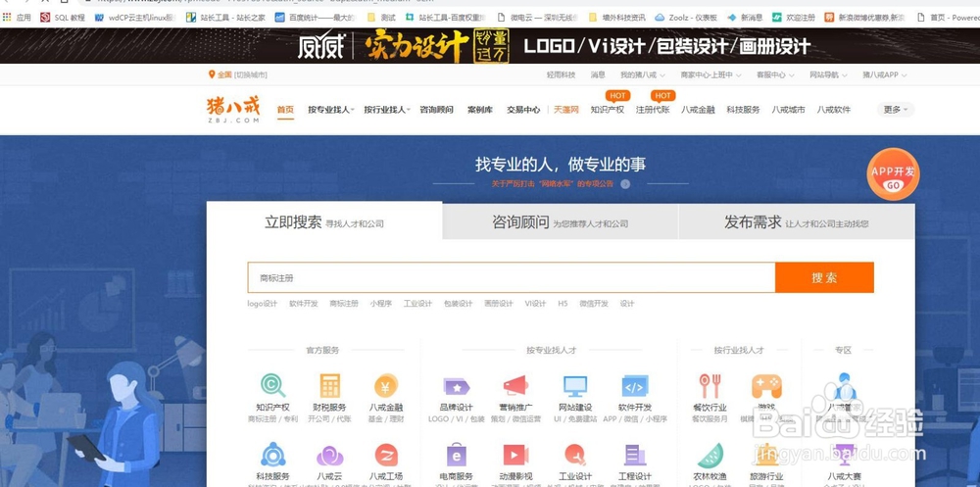Click the 轻雨科技 account link
Viewport: 980px width, 487px height.
561,74
